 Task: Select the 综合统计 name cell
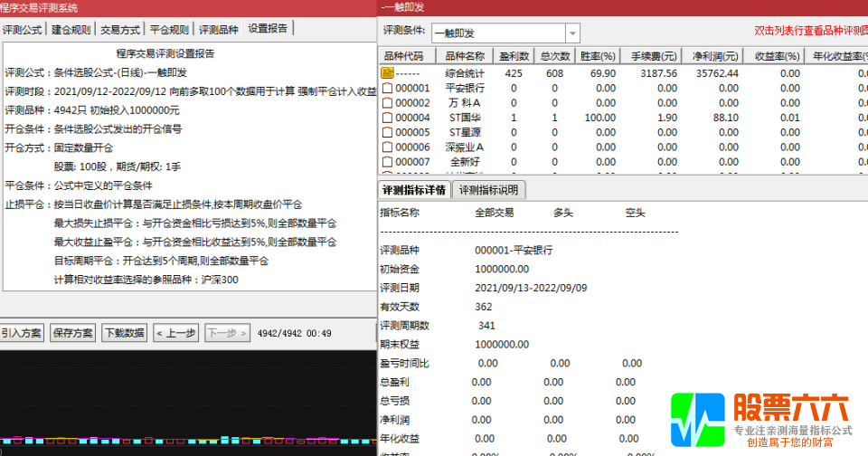point(465,73)
